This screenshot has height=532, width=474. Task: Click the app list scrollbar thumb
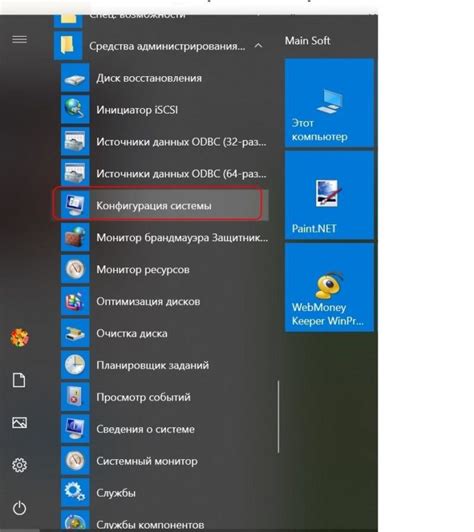pyautogui.click(x=279, y=417)
